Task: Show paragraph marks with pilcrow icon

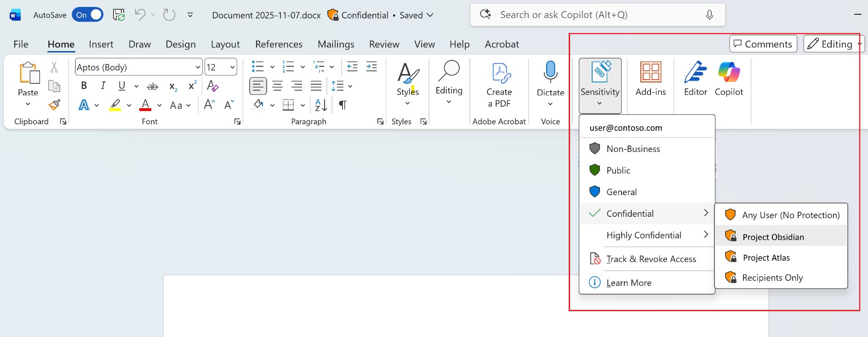Action: (343, 105)
